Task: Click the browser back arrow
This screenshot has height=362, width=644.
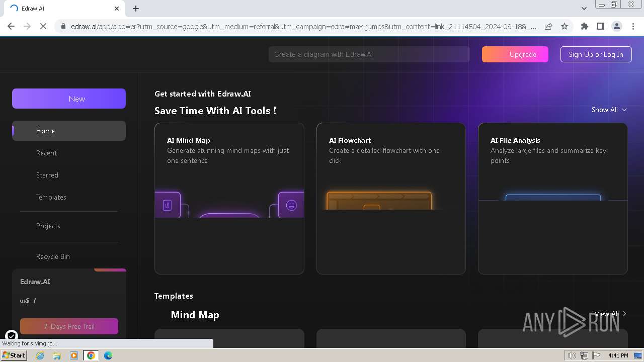Action: pyautogui.click(x=11, y=26)
